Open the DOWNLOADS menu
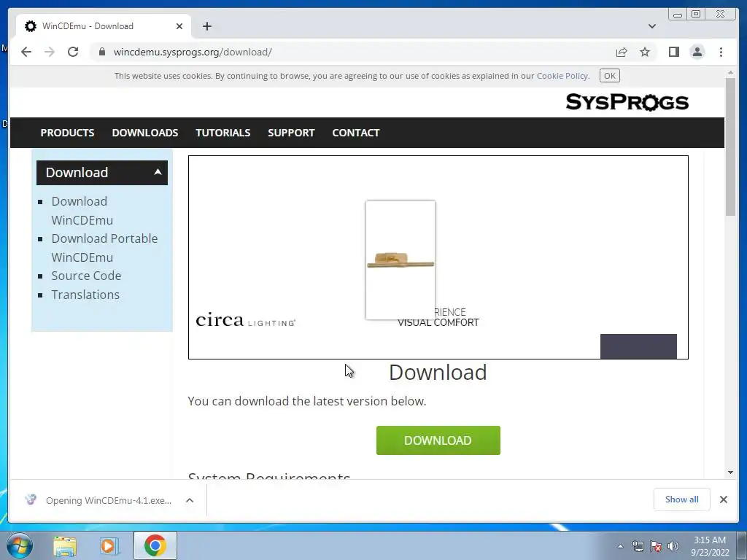Viewport: 747px width, 560px height. (145, 133)
